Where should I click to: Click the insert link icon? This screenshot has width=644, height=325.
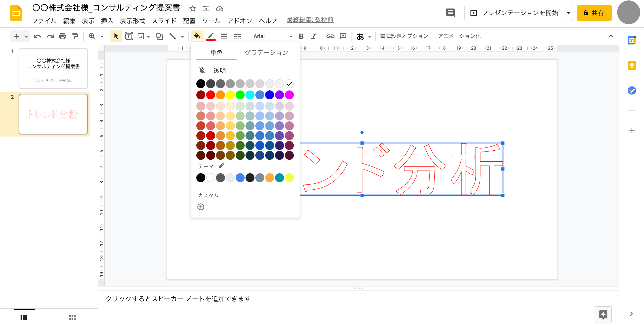330,36
